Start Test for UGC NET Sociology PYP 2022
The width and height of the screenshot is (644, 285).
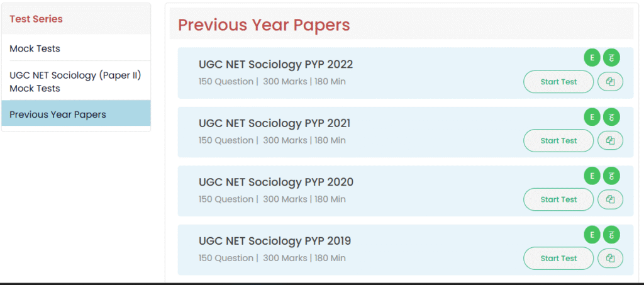tap(558, 82)
